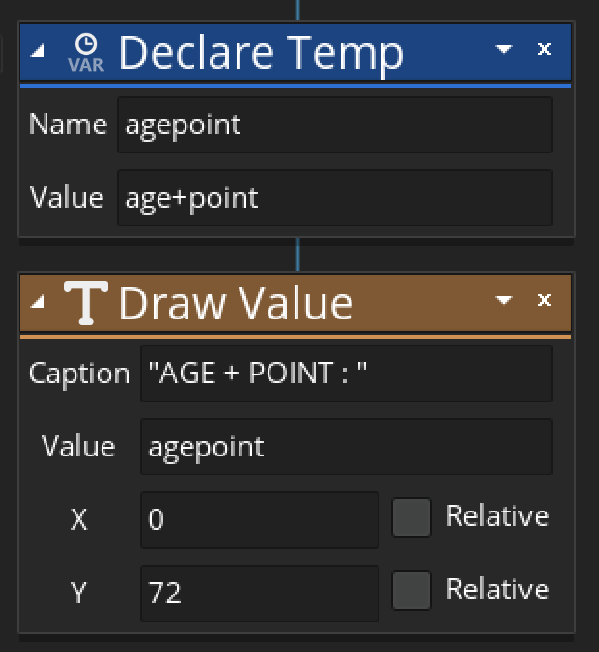
Task: Edit the Declare Temp Value field age+point
Action: 335,198
